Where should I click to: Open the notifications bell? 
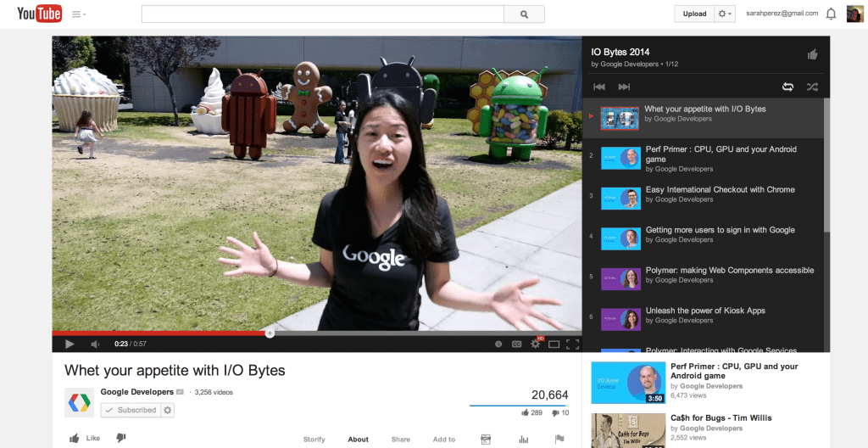pos(831,14)
